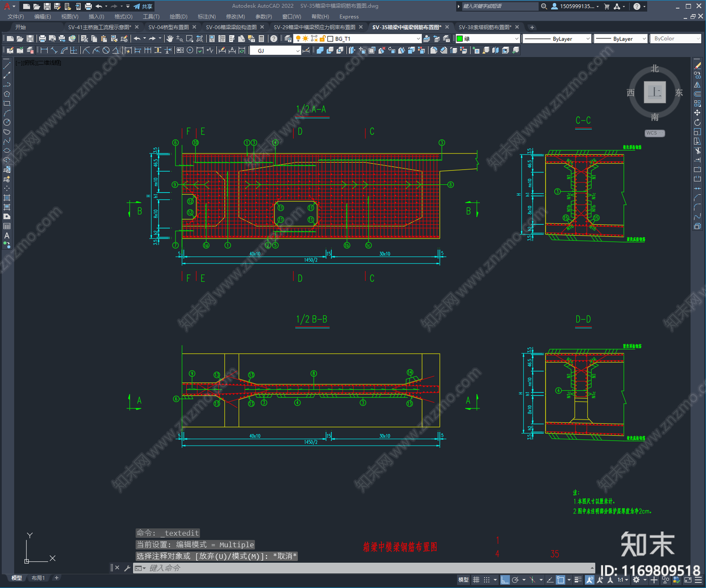Add a new drawing tab with plus button
706x588 pixels.
pyautogui.click(x=532, y=27)
